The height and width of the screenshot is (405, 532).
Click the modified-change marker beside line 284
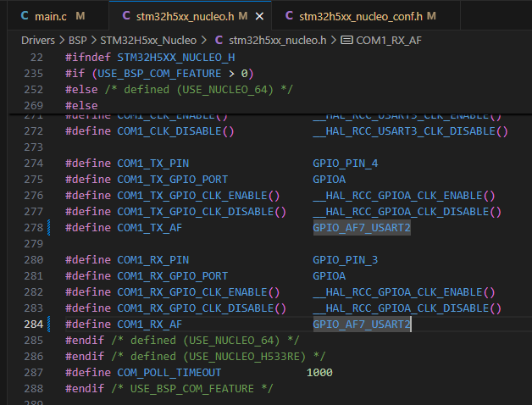pyautogui.click(x=49, y=325)
